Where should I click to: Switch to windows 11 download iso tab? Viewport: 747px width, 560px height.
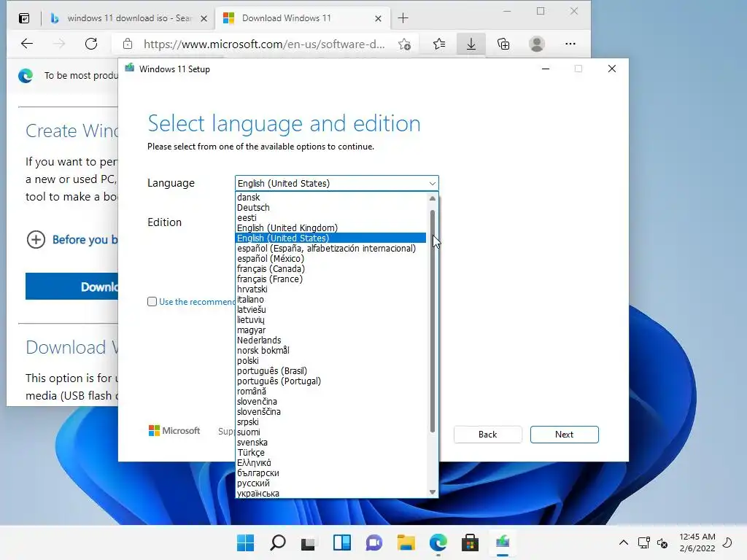[128, 18]
